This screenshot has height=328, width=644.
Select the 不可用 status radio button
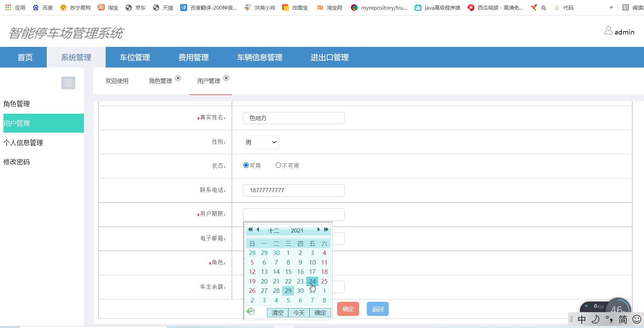[x=278, y=165]
